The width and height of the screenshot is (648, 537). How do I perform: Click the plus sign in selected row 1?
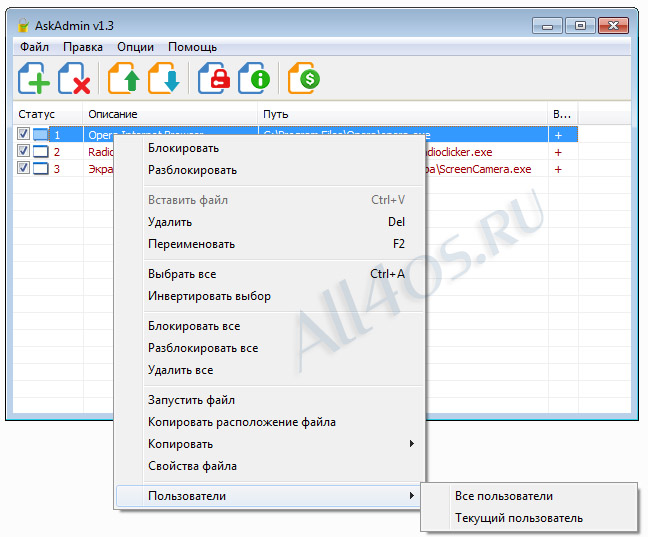pyautogui.click(x=558, y=135)
